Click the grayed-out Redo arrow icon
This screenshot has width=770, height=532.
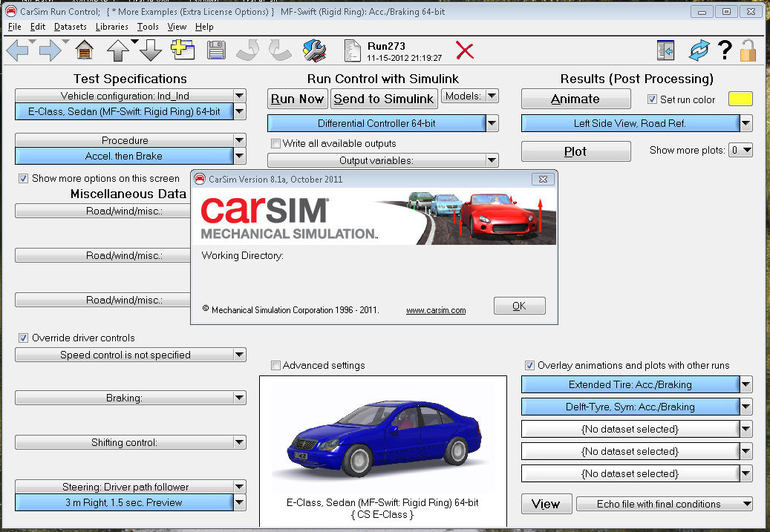pos(281,50)
